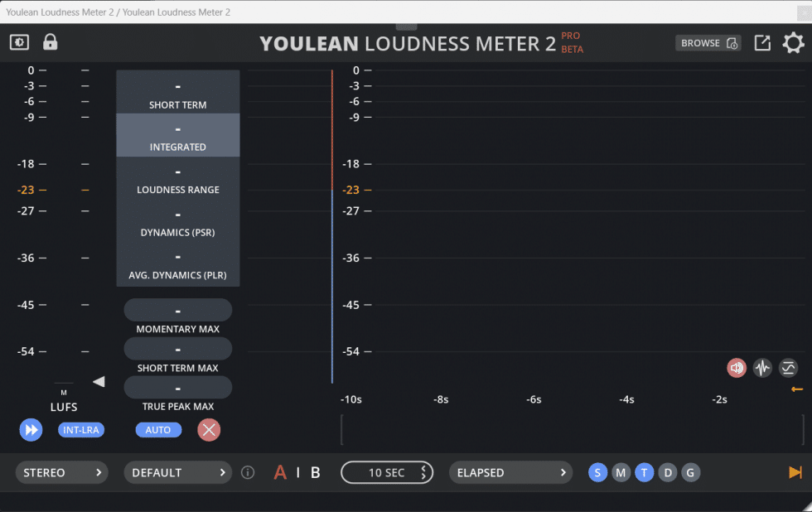The height and width of the screenshot is (512, 812).
Task: Select the SHORT TERM readout
Action: tap(177, 92)
